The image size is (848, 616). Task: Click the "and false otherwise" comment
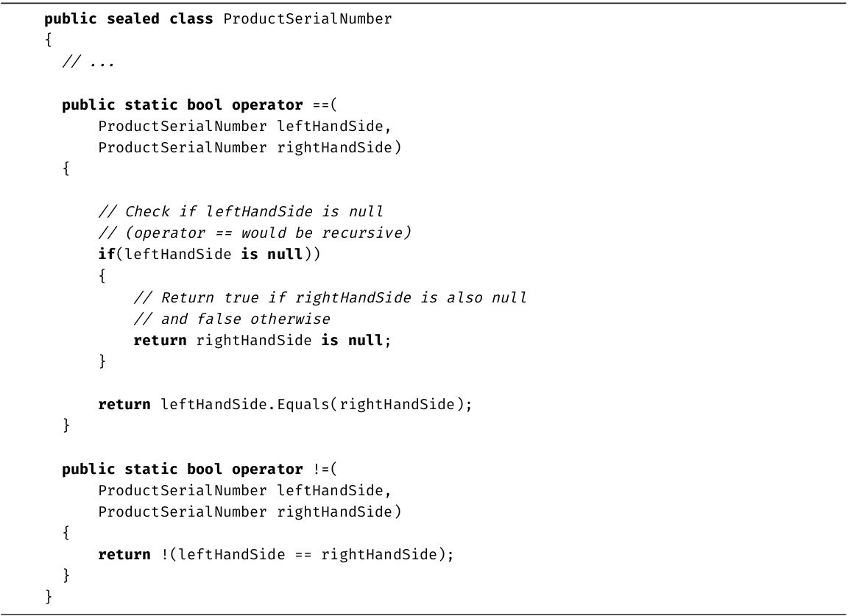click(x=232, y=319)
